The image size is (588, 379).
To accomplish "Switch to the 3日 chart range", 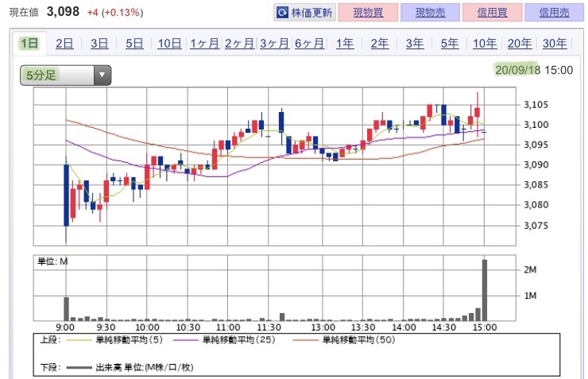I will coord(99,44).
